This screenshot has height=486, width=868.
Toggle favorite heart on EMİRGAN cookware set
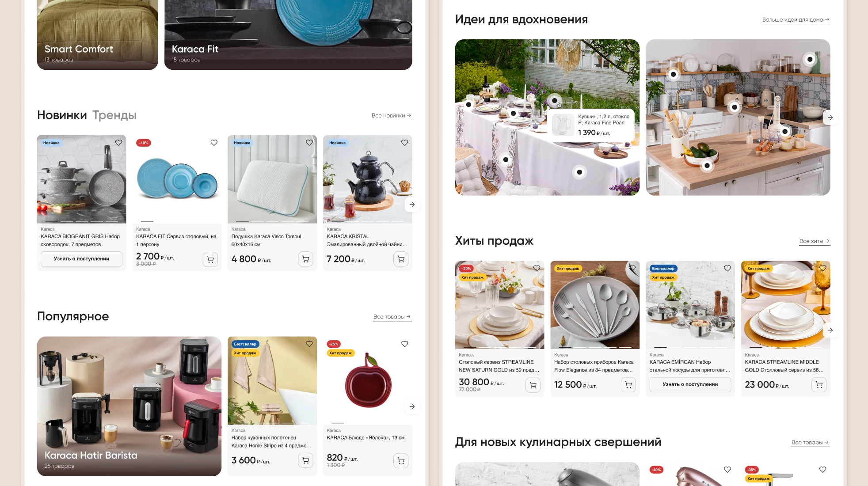click(x=727, y=268)
